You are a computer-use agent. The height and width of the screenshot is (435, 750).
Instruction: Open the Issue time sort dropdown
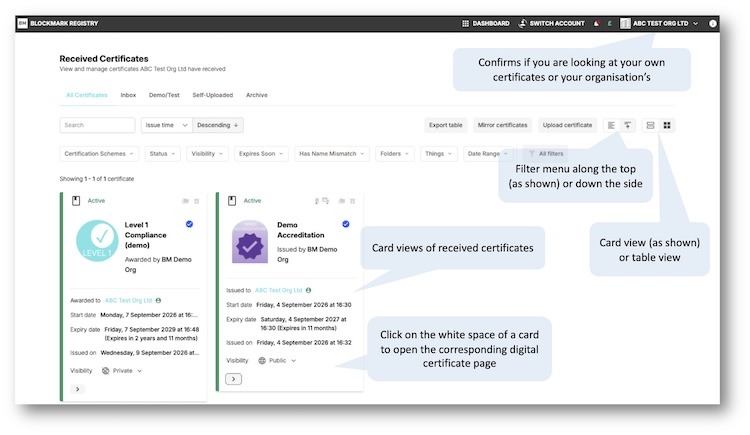coord(166,125)
